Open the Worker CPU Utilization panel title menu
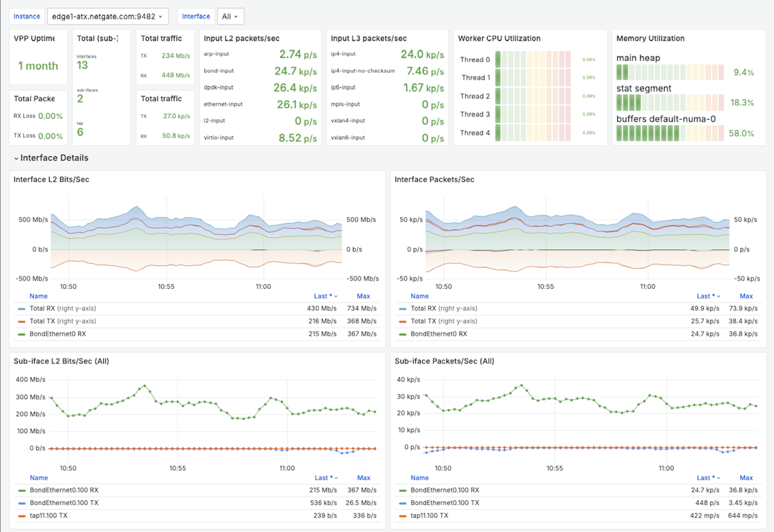The image size is (774, 532). 499,39
